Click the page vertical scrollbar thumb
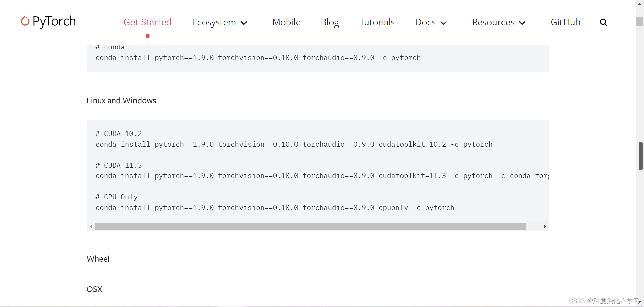 [640, 21]
